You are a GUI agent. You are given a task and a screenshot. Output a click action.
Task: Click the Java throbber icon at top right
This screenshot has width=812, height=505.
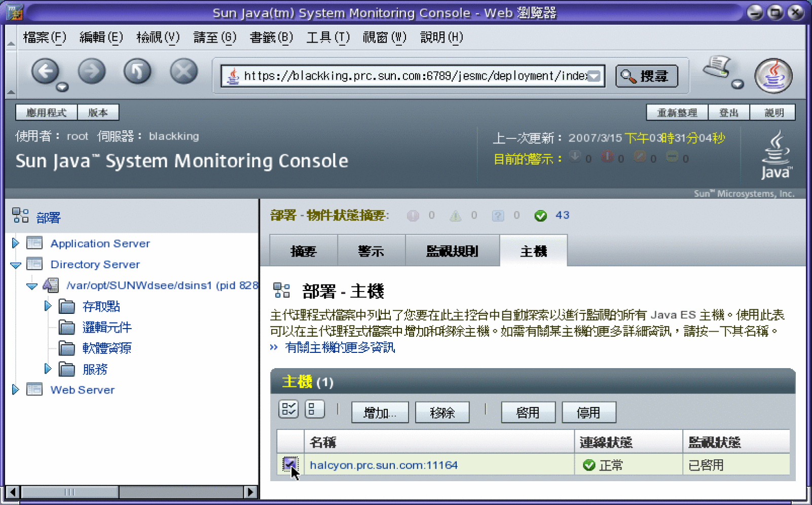tap(773, 76)
